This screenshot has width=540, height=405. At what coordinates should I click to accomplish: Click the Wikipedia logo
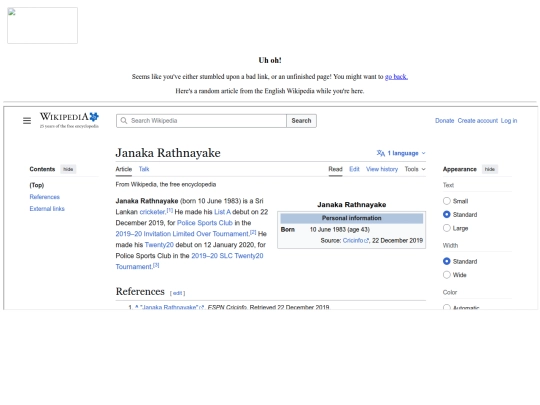[x=69, y=120]
